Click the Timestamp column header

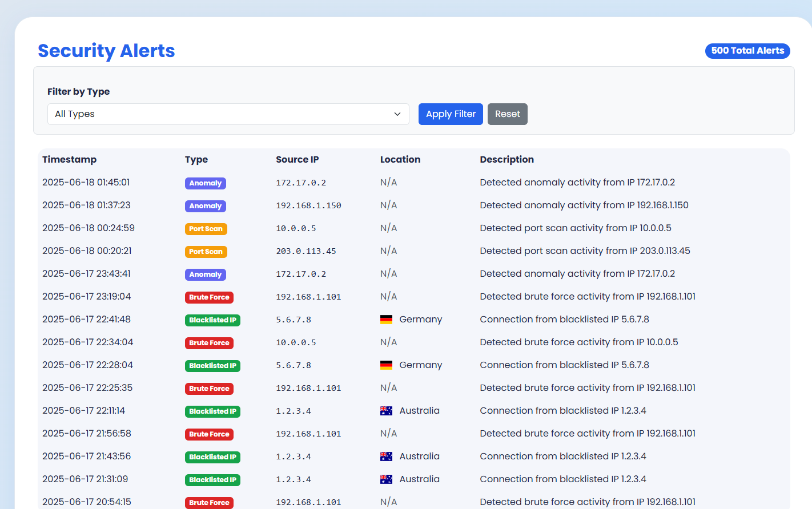69,160
